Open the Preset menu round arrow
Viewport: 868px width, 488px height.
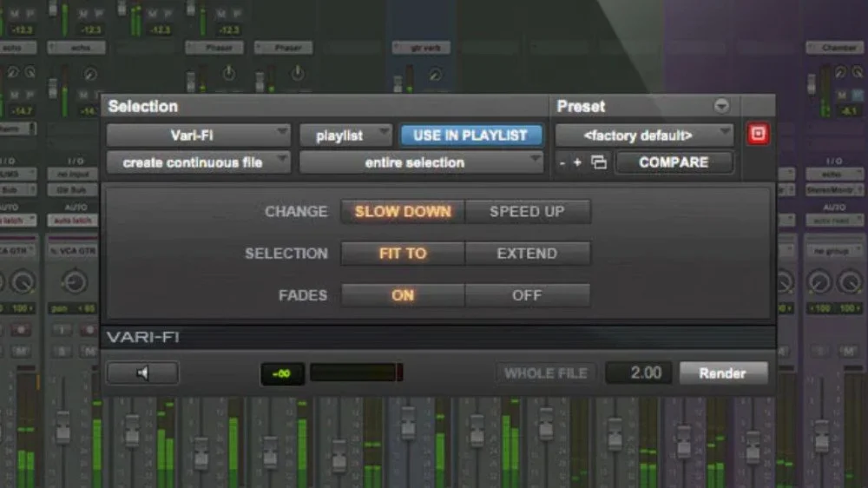(x=720, y=106)
